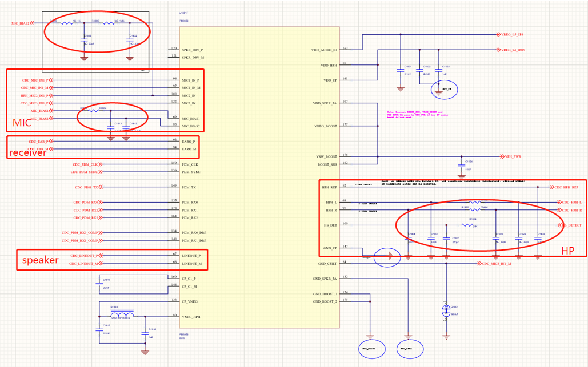Select the CP_C1_M pin name
The width and height of the screenshot is (588, 367).
click(x=189, y=287)
